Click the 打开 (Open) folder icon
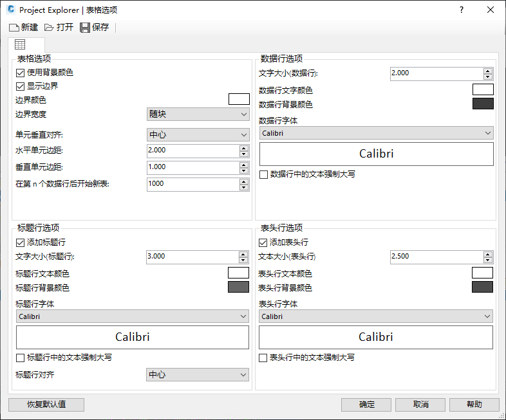 [49, 28]
